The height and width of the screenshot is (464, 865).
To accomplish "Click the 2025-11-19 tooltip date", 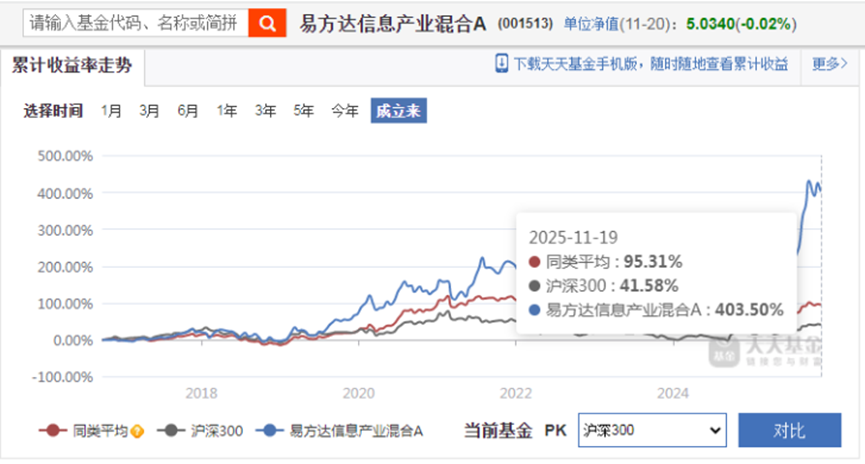I will (x=573, y=238).
